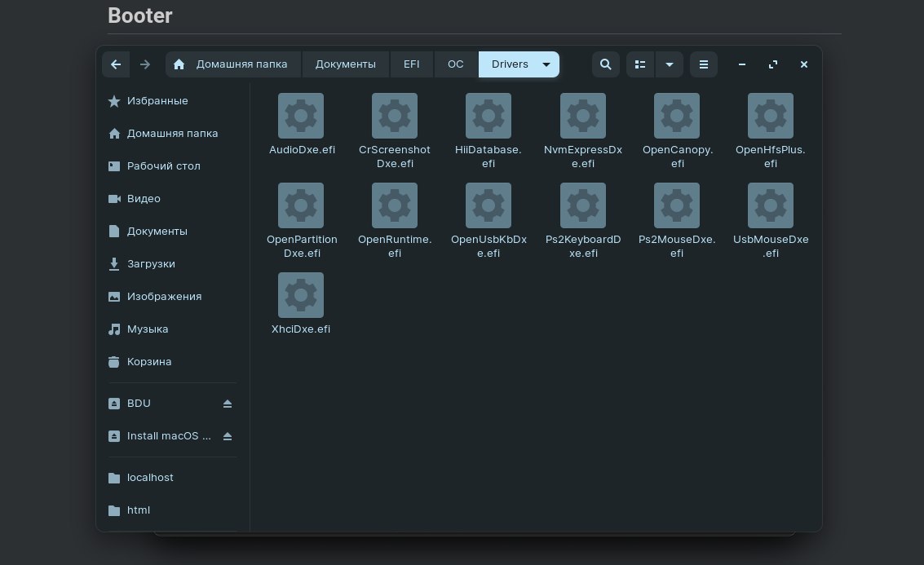Navigate to Документы in the path bar
Image resolution: width=924 pixels, height=565 pixels.
click(x=345, y=64)
